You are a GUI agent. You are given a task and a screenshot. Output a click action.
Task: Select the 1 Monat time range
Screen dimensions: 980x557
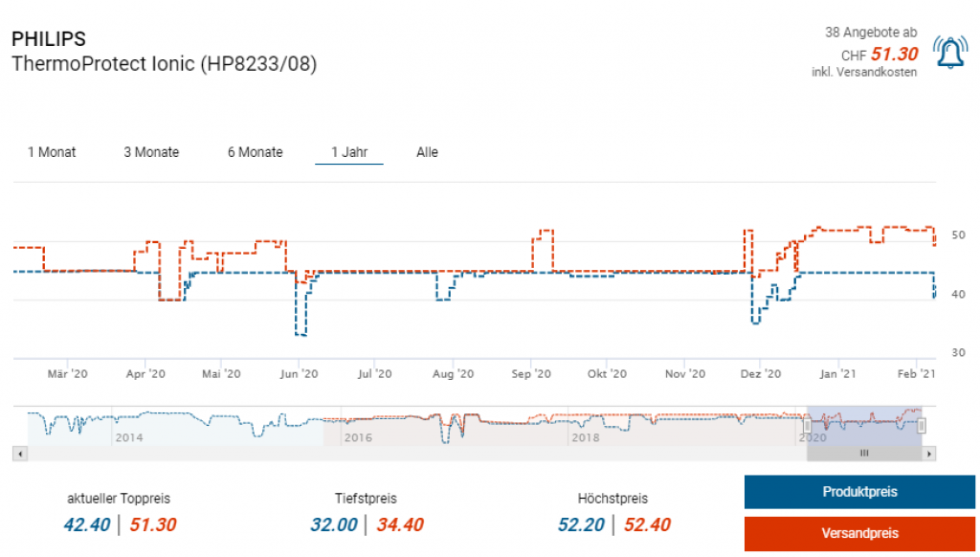click(x=52, y=152)
